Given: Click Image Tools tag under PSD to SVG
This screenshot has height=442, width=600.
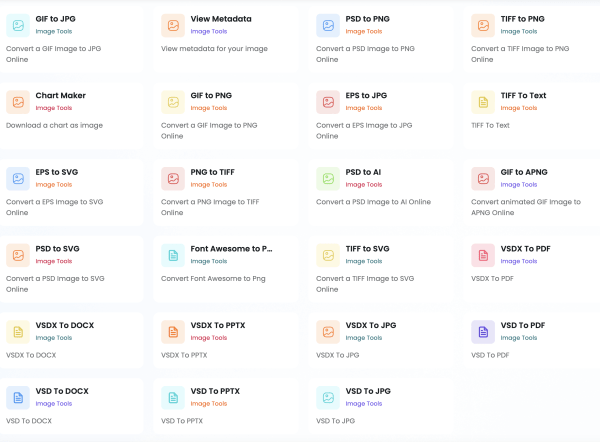Looking at the screenshot, I should tap(54, 261).
